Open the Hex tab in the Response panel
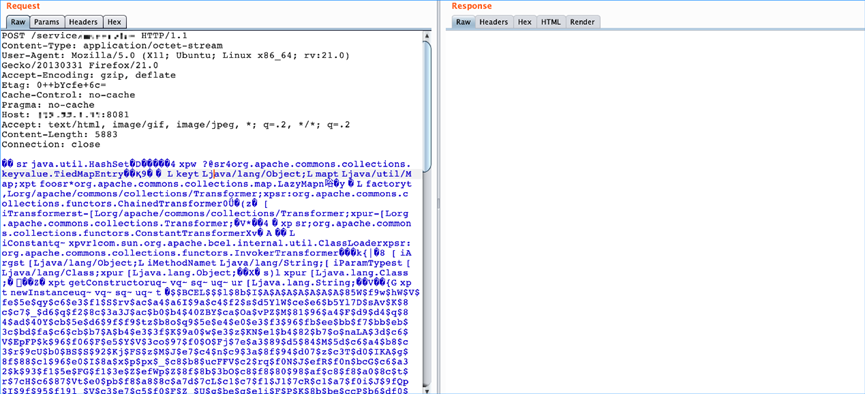The width and height of the screenshot is (865, 394). (525, 22)
